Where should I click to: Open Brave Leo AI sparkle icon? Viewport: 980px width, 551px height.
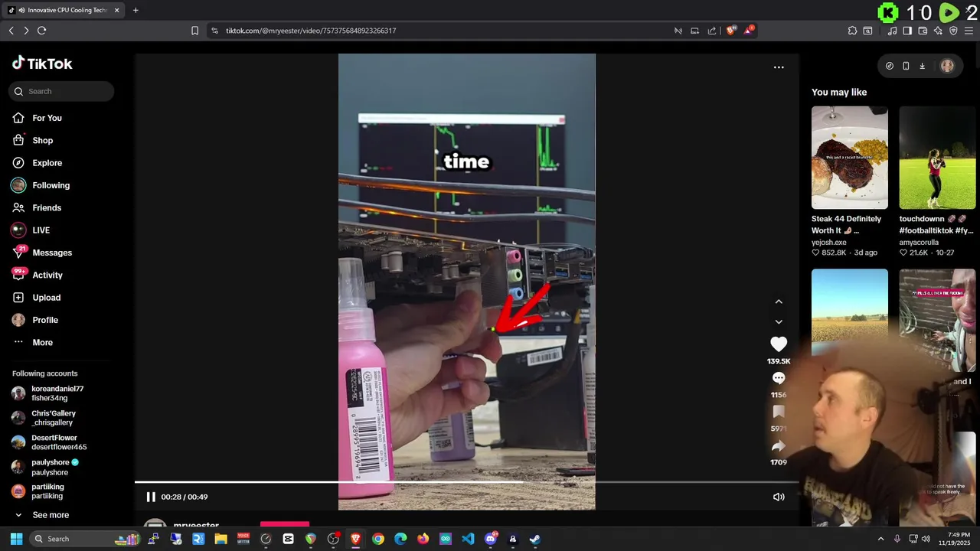(938, 31)
